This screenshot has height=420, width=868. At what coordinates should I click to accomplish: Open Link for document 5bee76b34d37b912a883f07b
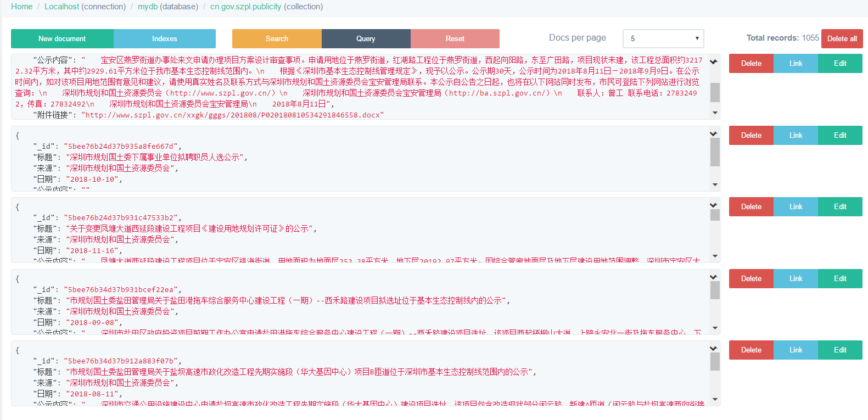coord(796,350)
